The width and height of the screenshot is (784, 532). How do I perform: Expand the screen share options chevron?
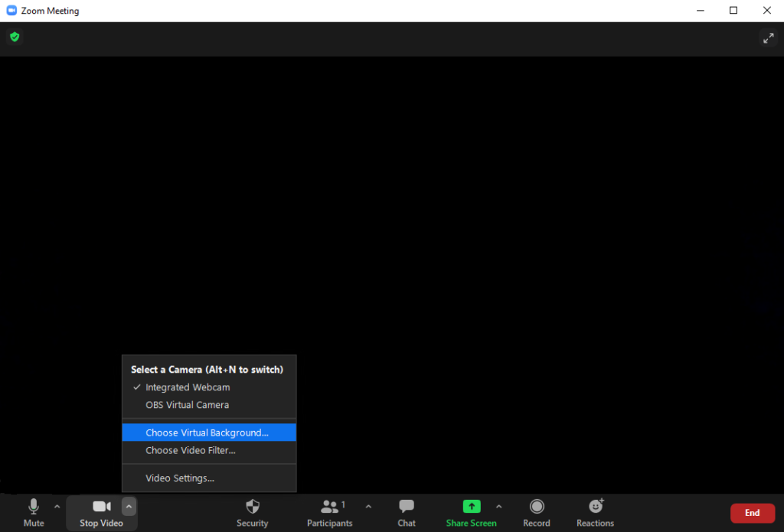click(x=499, y=506)
